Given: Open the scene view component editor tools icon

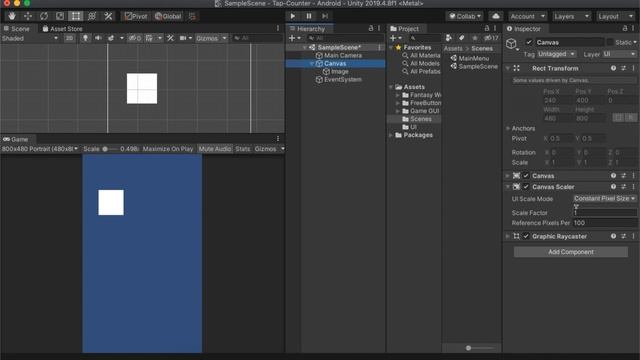Looking at the screenshot, I should (x=171, y=38).
